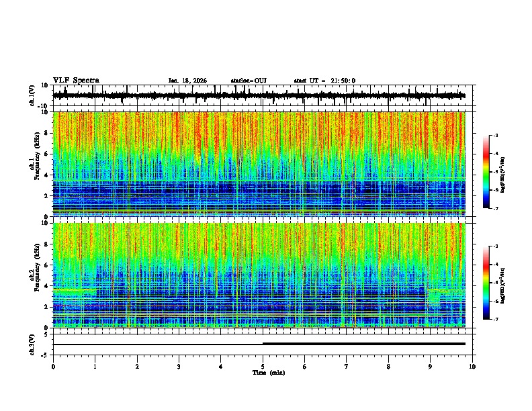The image size is (532, 411).
Task: Click the "-3" label on ch.2 color scale
Action: pyautogui.click(x=495, y=246)
